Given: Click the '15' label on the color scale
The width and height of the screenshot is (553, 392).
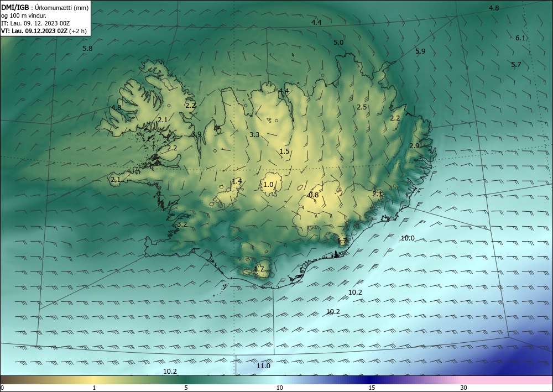Looking at the screenshot, I should click(372, 388).
